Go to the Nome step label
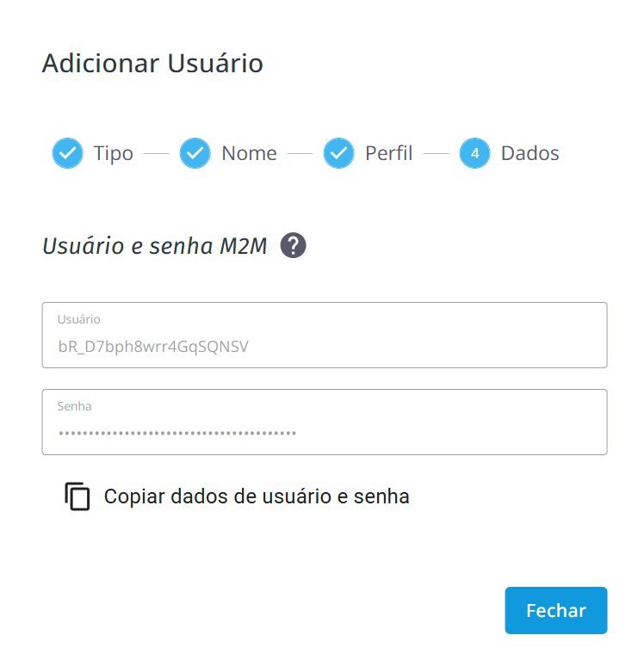644x672 pixels. coord(249,153)
